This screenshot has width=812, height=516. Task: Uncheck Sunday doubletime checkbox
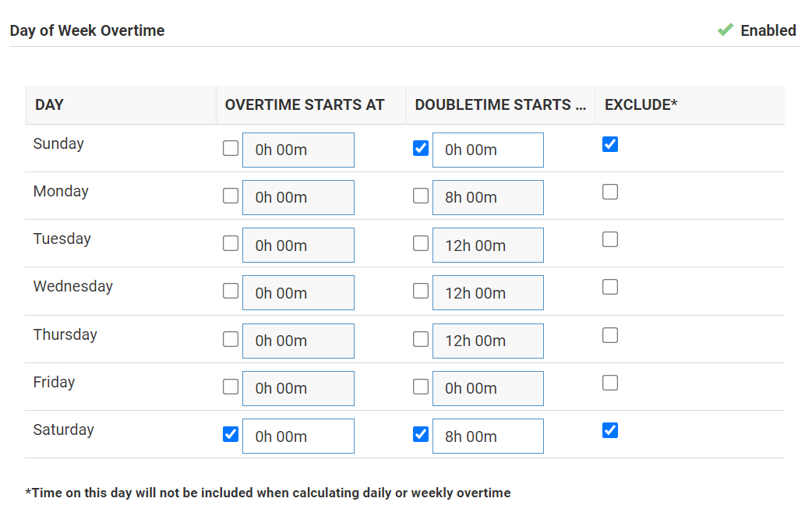click(421, 148)
